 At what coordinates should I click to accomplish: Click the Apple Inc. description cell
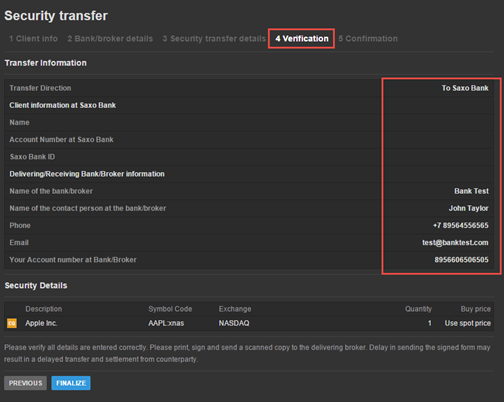[x=41, y=323]
